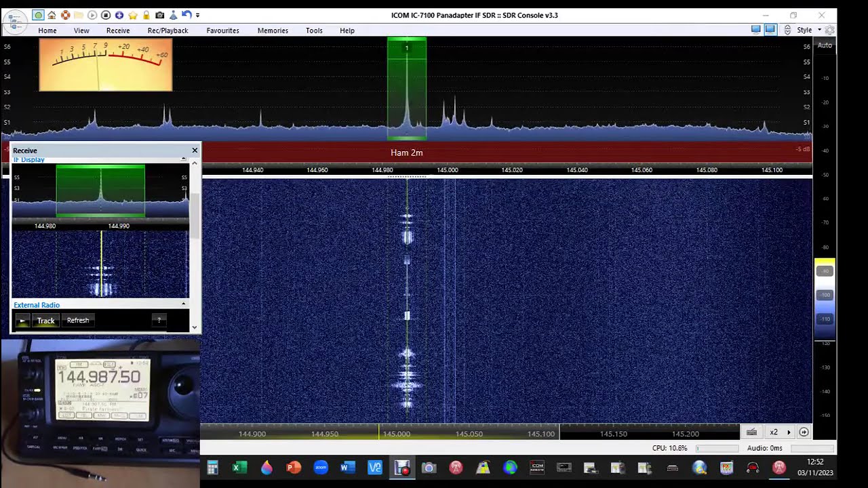Click the padlock lock icon in toolbar
Image resolution: width=868 pixels, height=488 pixels.
point(146,15)
